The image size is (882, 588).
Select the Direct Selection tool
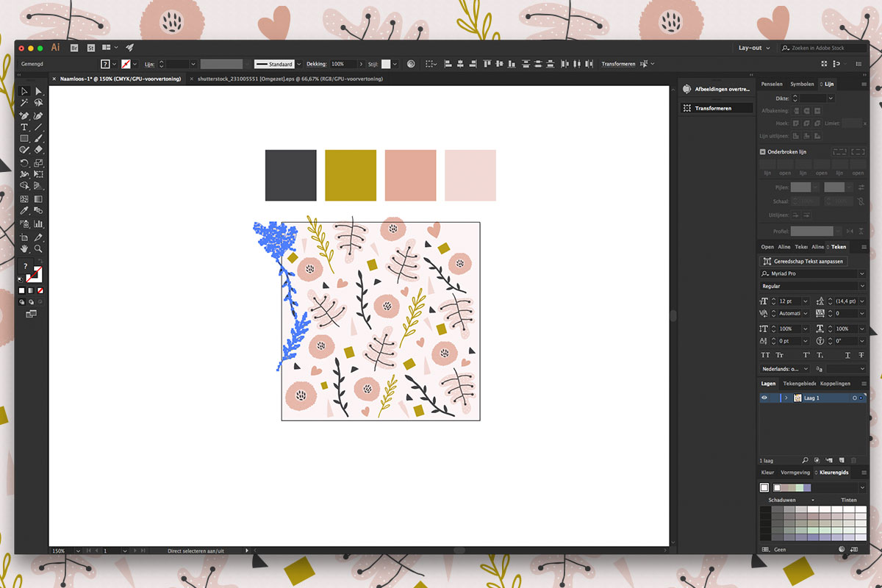tap(38, 91)
